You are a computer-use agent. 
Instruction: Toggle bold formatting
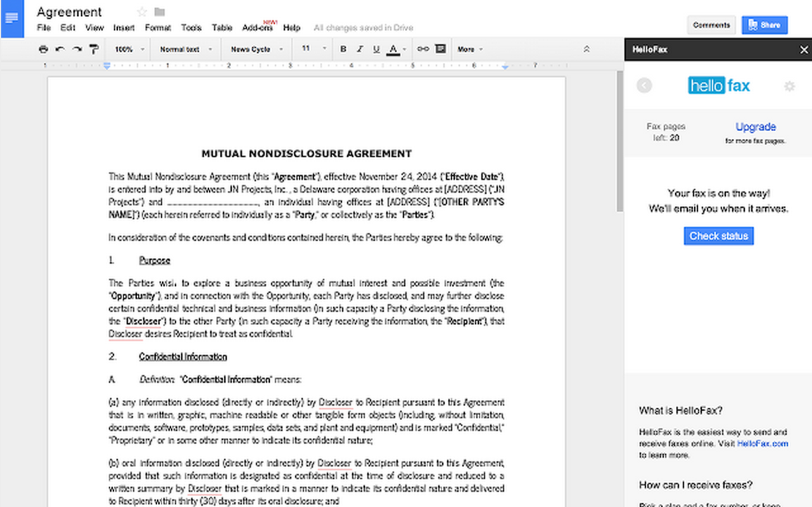(343, 49)
